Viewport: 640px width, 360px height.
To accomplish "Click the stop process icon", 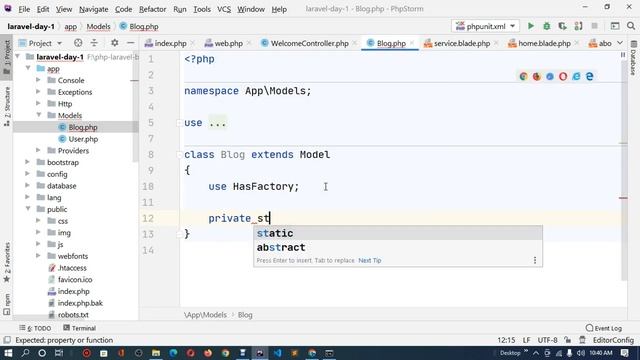I will tap(594, 26).
